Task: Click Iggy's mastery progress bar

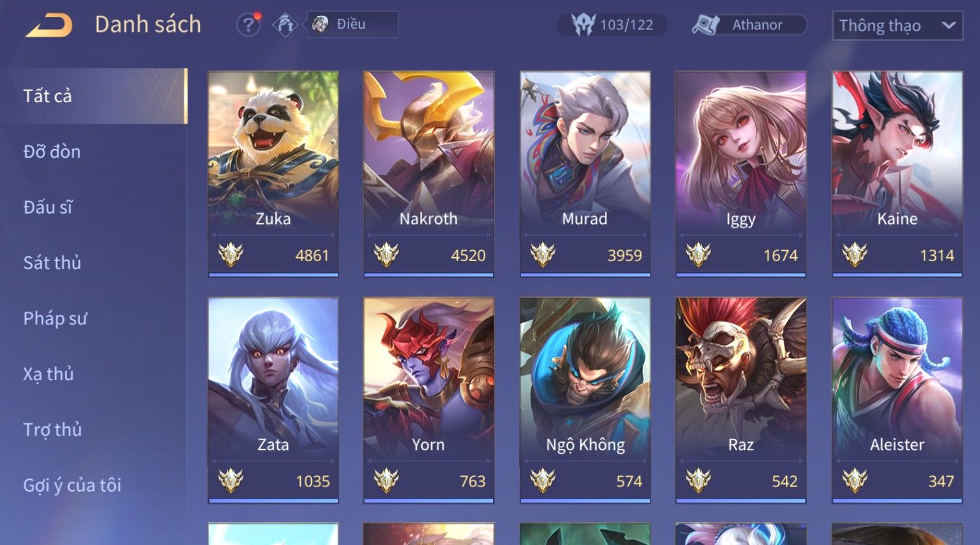Action: pos(741,275)
